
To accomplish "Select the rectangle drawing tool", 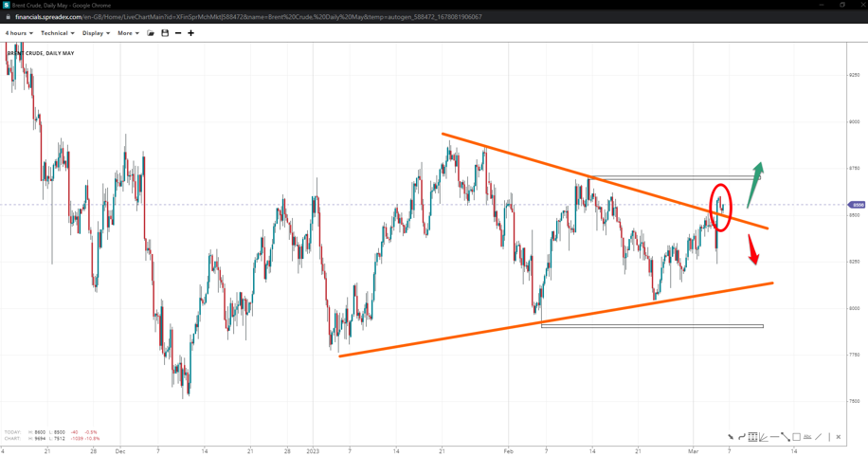I will (796, 437).
